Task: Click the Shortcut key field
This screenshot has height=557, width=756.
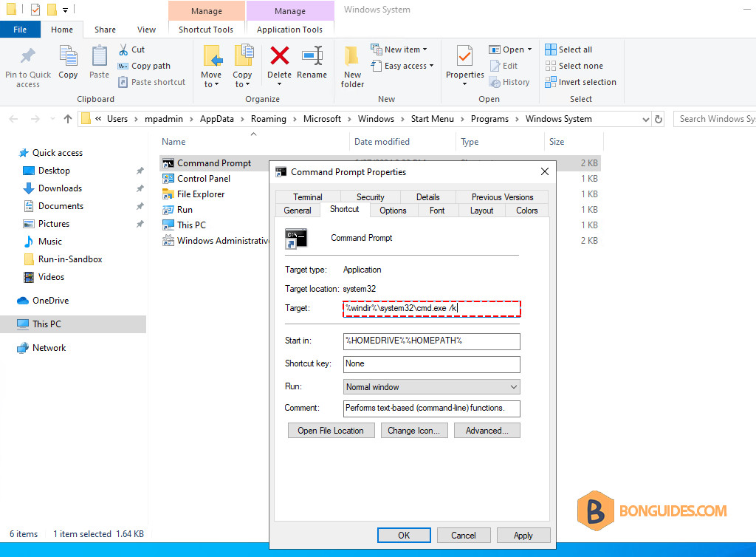Action: (431, 364)
